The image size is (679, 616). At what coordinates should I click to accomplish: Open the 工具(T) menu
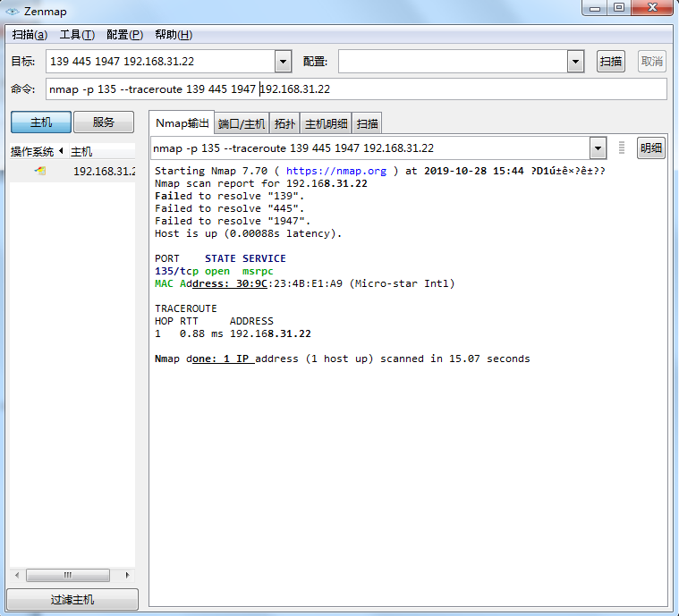[x=77, y=35]
